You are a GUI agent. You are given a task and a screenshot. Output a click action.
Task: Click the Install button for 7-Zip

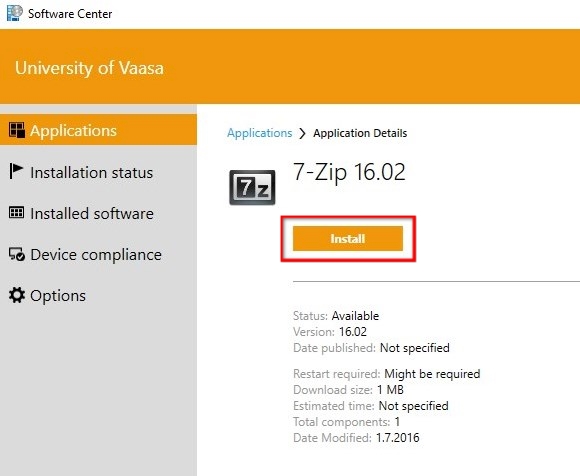coord(348,239)
